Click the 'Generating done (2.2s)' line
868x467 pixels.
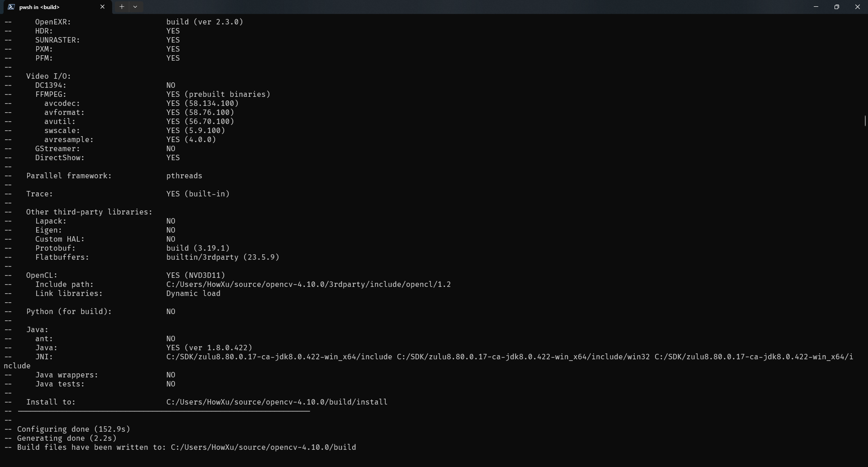pyautogui.click(x=66, y=438)
